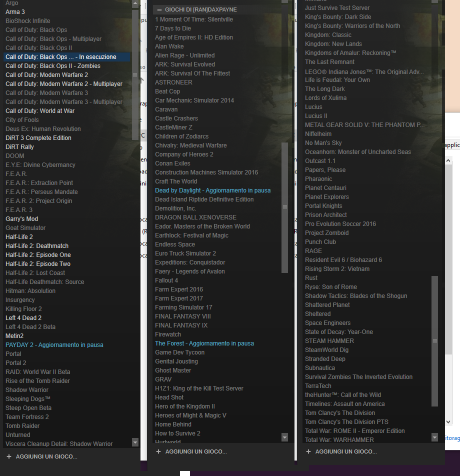Select The Long Dark

tap(325, 89)
